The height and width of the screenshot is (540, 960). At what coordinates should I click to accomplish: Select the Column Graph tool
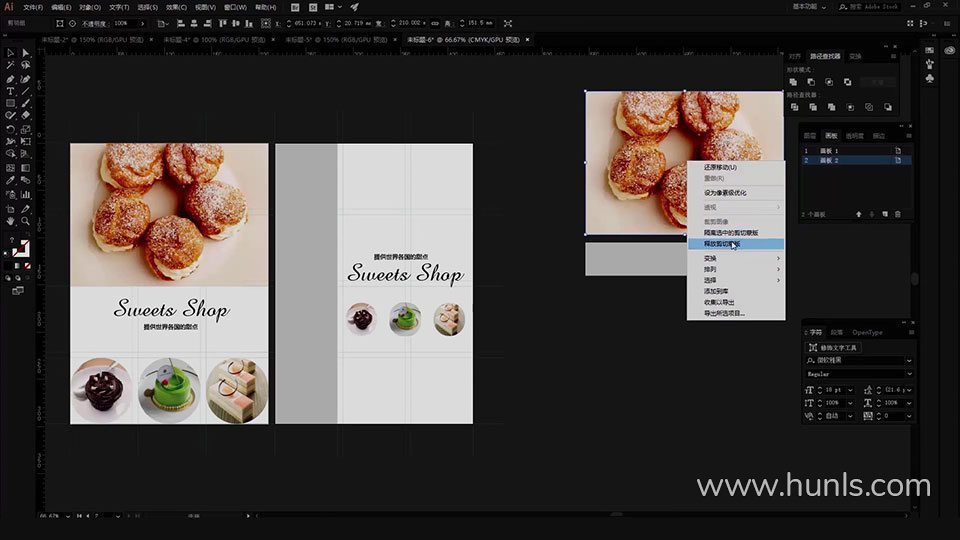tap(26, 195)
